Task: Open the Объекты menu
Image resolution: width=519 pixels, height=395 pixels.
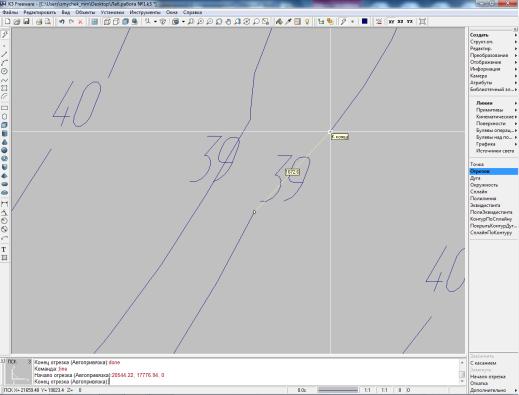Action: pos(85,12)
